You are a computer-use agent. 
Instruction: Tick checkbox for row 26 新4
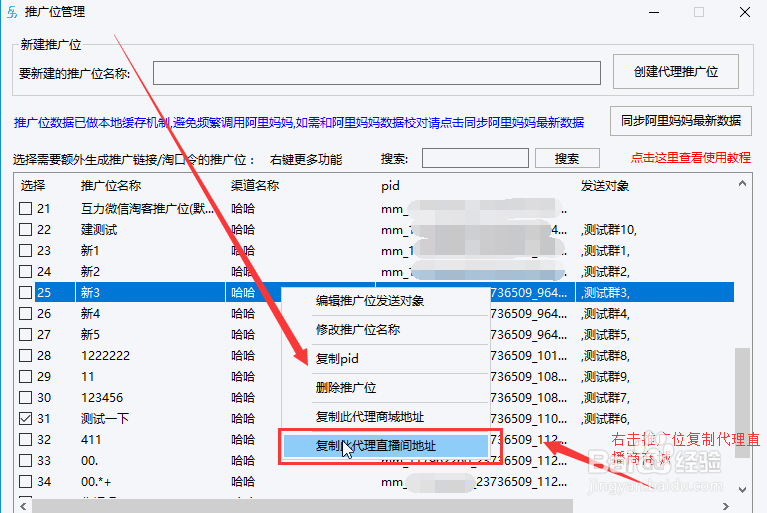pyautogui.click(x=25, y=313)
